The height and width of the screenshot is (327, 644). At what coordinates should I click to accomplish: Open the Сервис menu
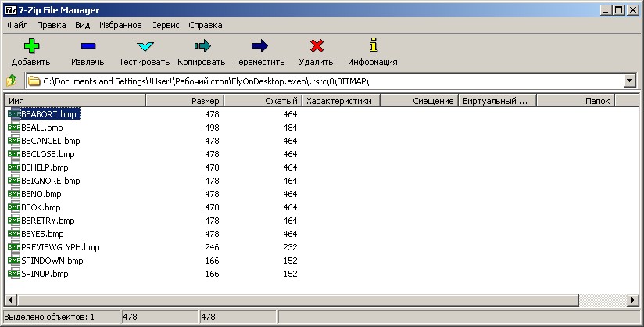(x=165, y=25)
